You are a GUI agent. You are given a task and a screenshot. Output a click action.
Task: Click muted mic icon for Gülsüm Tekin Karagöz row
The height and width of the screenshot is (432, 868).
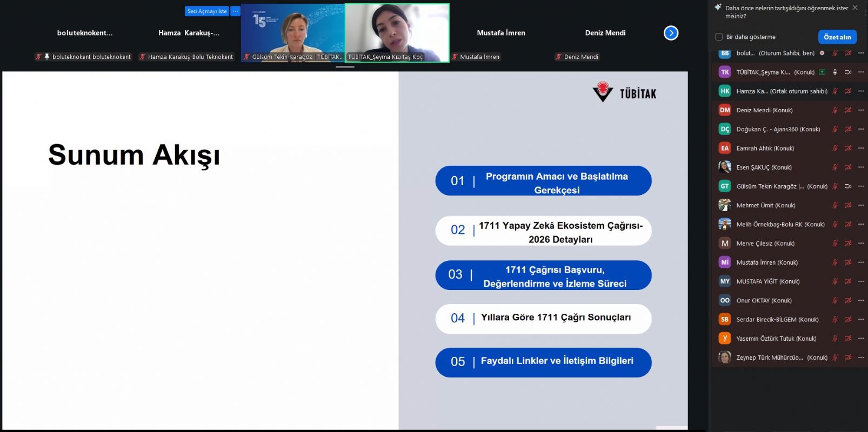(835, 186)
